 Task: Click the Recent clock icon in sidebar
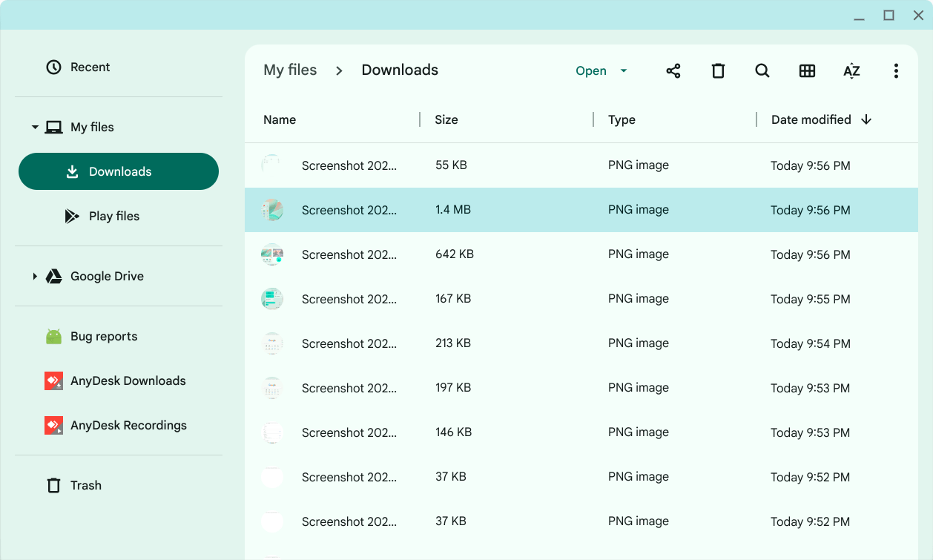point(53,67)
